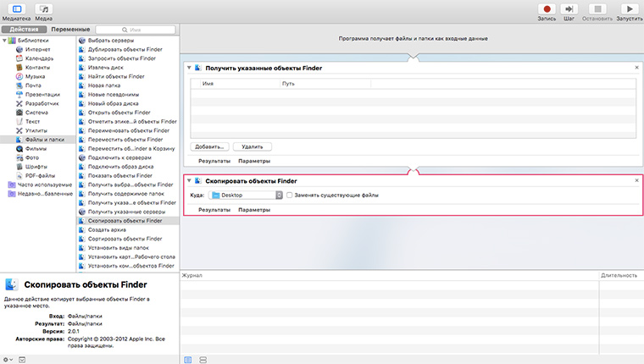The width and height of the screenshot is (644, 364).
Task: Open Параметры of the Получить указанные action
Action: tap(254, 161)
